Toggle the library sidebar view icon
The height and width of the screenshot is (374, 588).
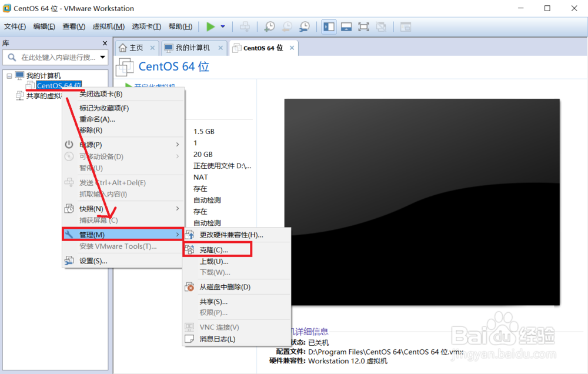[x=329, y=26]
